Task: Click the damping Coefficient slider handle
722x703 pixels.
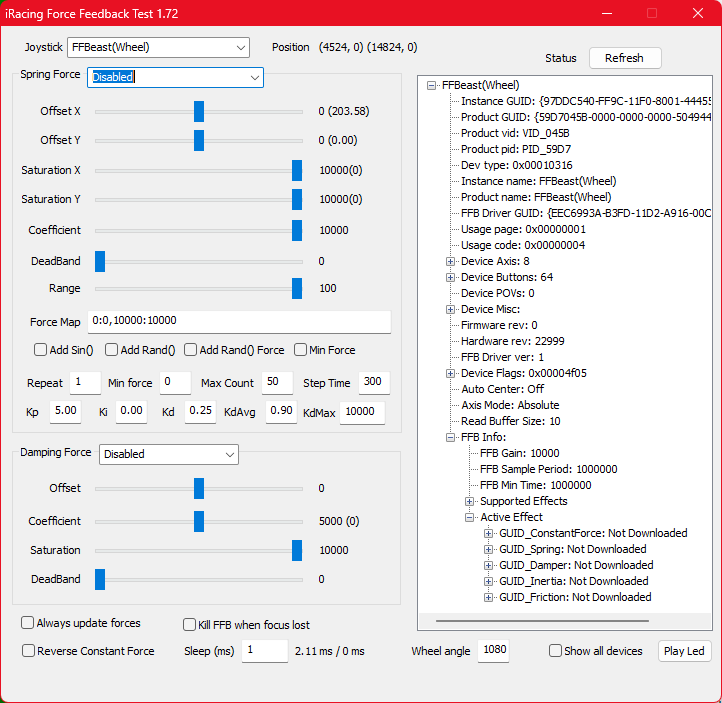Action: [x=199, y=521]
